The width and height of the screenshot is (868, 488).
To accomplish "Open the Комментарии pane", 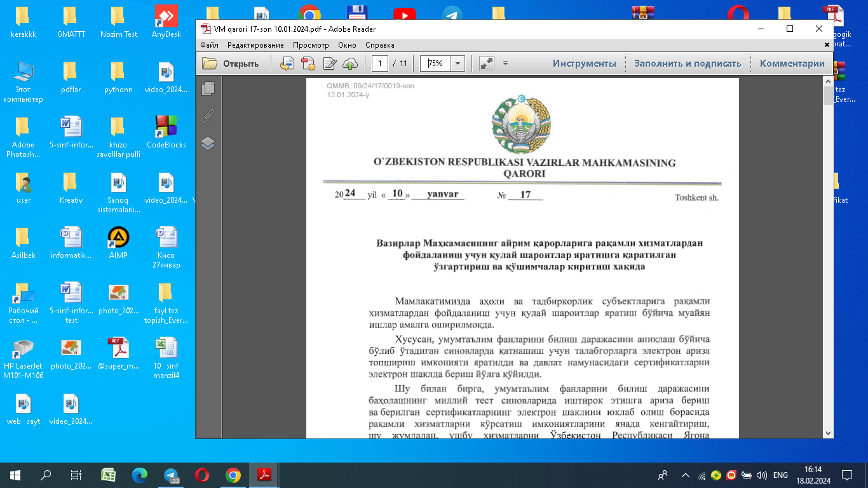I will pyautogui.click(x=792, y=64).
